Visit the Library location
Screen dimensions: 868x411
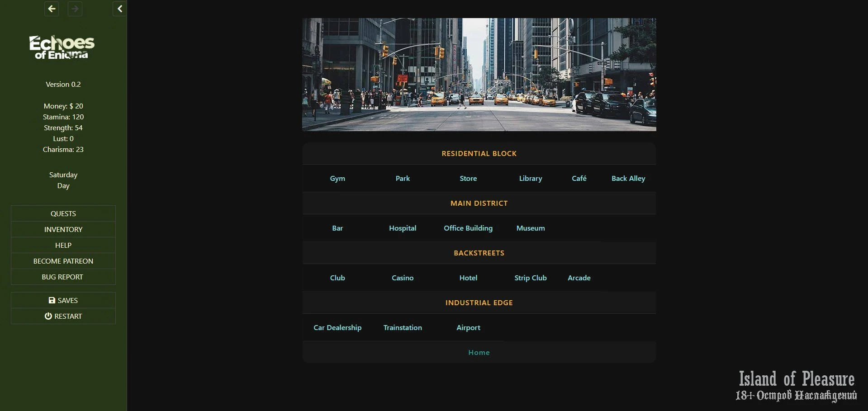pyautogui.click(x=531, y=178)
